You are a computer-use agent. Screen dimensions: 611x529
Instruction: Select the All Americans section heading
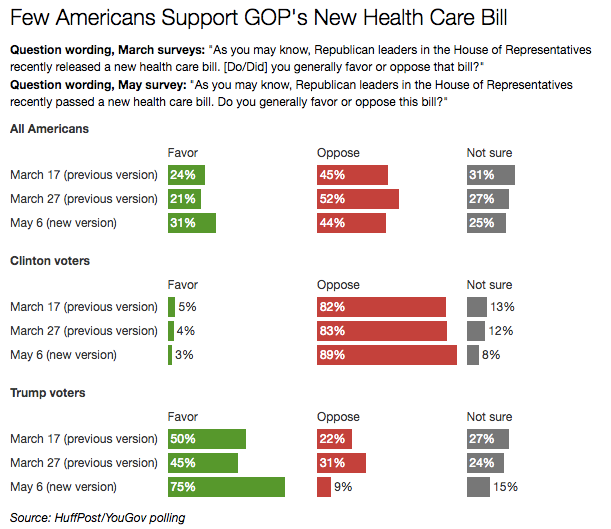[49, 129]
